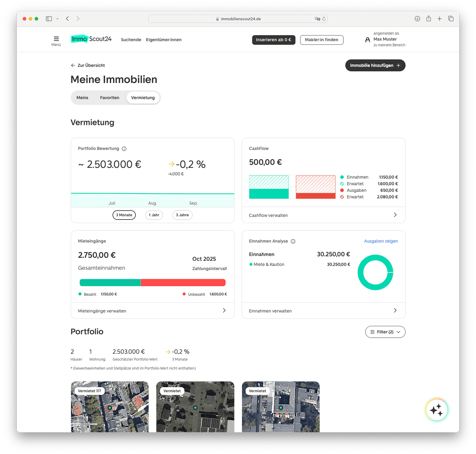The height and width of the screenshot is (454, 476).
Task: Switch to the Meins tab
Action: (82, 98)
